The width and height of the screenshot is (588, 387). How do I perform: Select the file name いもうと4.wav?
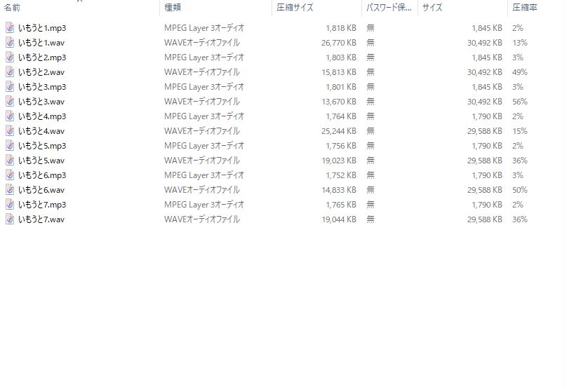point(41,131)
